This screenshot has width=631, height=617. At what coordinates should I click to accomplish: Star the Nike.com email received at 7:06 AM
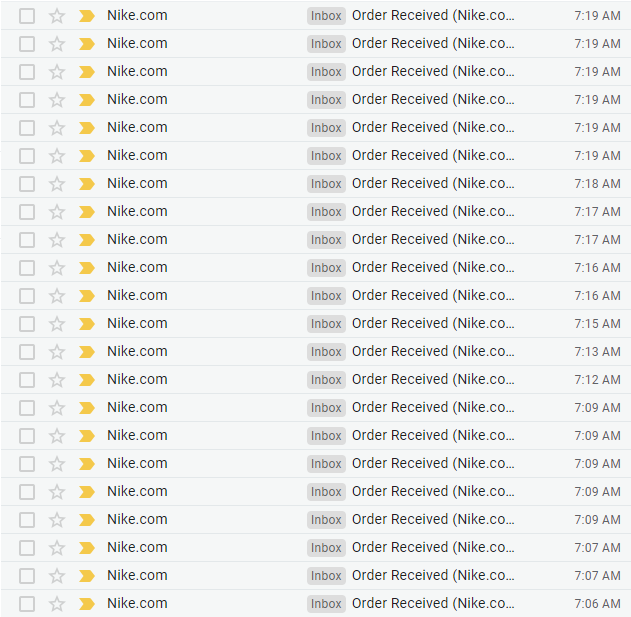click(x=57, y=604)
